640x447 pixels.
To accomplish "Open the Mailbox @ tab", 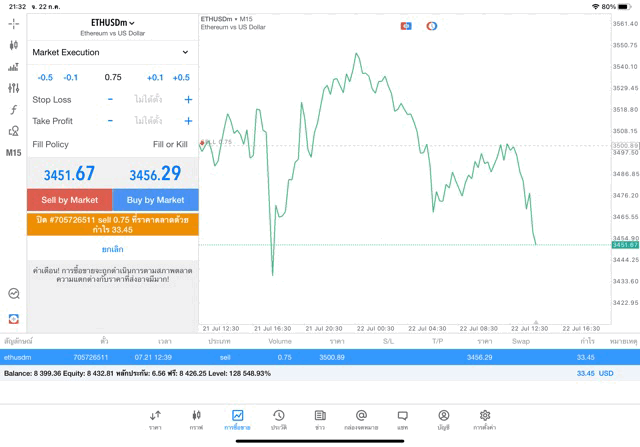I will pos(361,419).
